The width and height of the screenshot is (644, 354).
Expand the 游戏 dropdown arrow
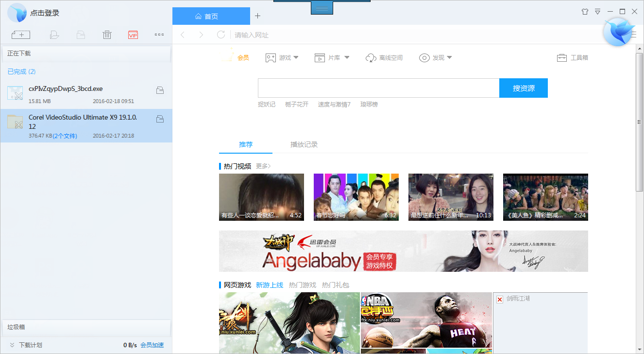click(296, 58)
